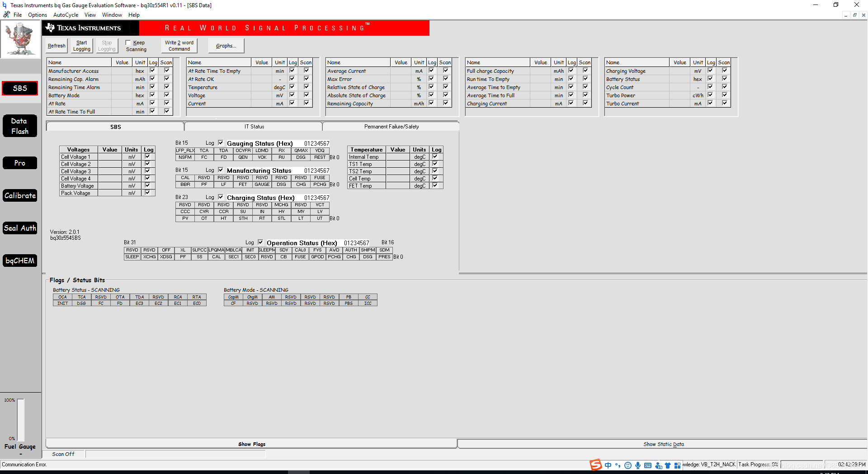The width and height of the screenshot is (868, 474).
Task: Toggle Log checkbox for Relative State of Charge
Action: coord(431,87)
